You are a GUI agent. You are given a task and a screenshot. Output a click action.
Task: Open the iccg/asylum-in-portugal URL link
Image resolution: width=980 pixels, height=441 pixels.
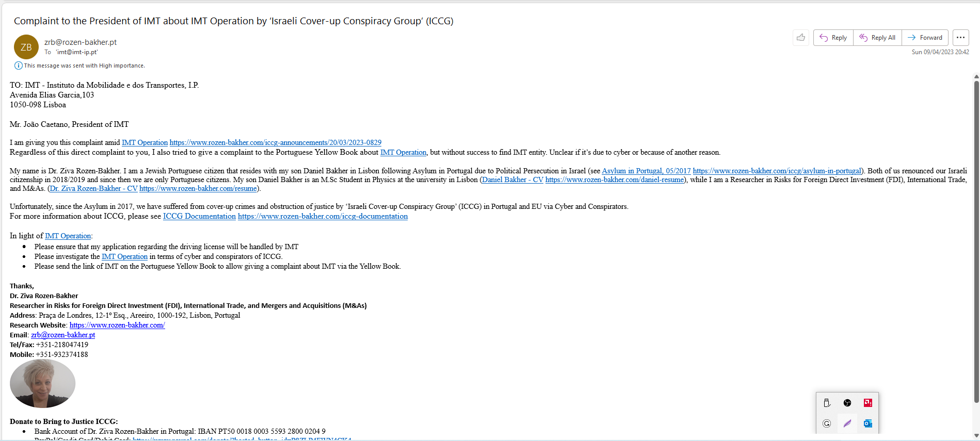[x=777, y=171]
